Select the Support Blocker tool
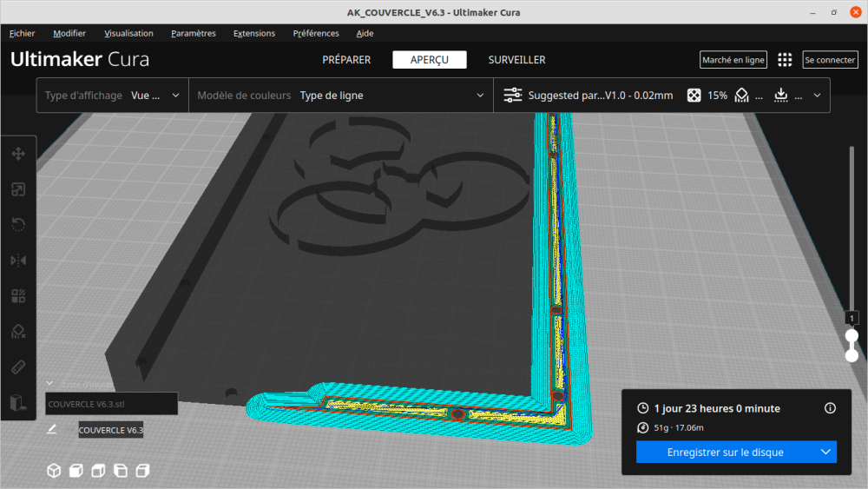This screenshot has width=868, height=489. 18,331
